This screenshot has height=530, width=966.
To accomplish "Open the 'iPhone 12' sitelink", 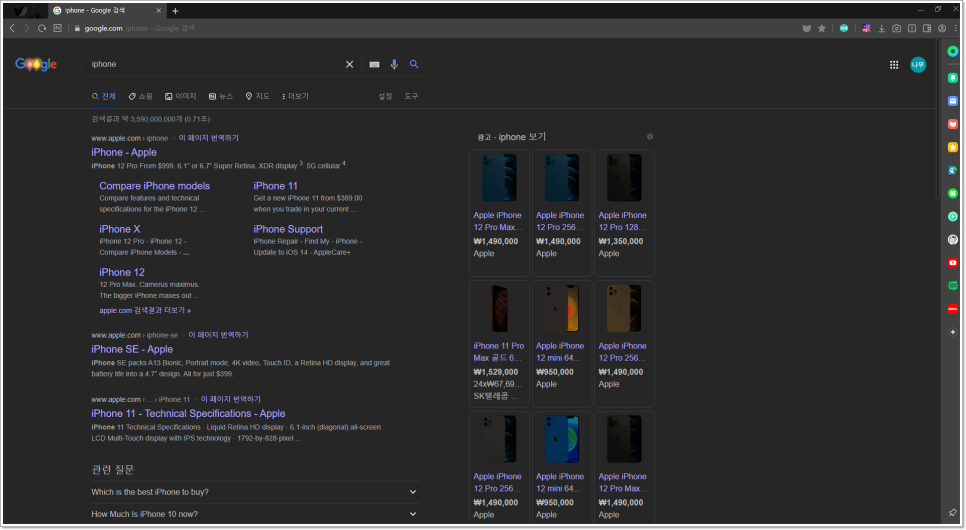I will pos(122,272).
